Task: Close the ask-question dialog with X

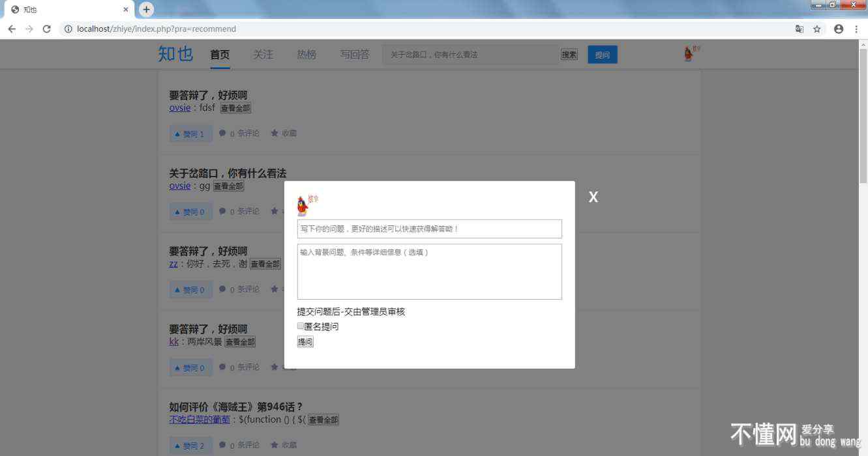Action: pyautogui.click(x=593, y=197)
